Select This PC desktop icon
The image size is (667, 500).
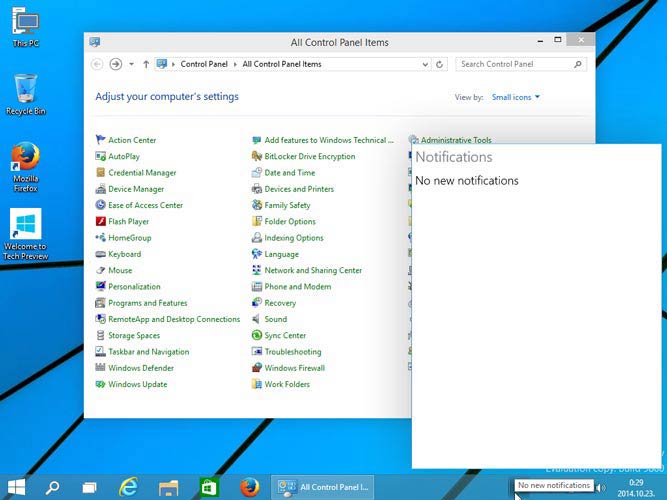[x=26, y=26]
